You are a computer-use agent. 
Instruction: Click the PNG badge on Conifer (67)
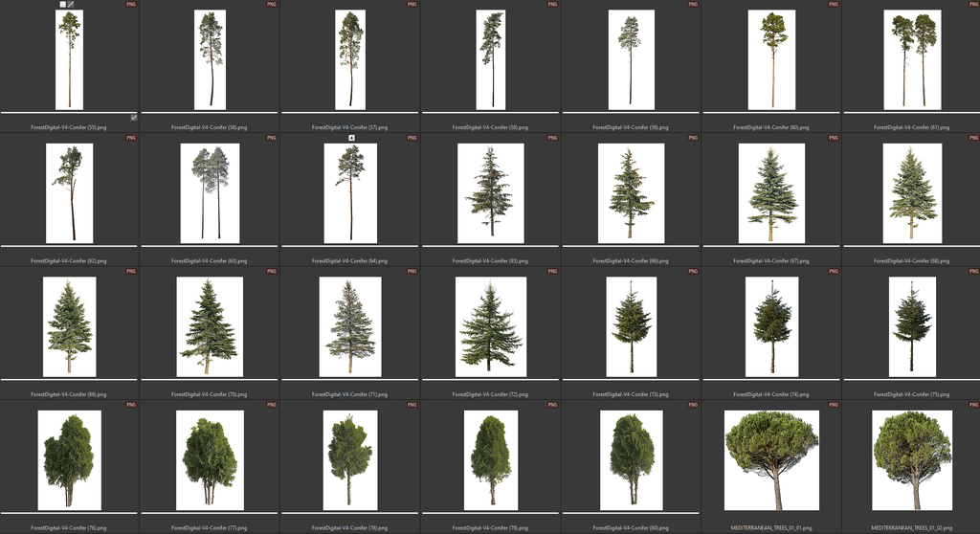(x=833, y=138)
